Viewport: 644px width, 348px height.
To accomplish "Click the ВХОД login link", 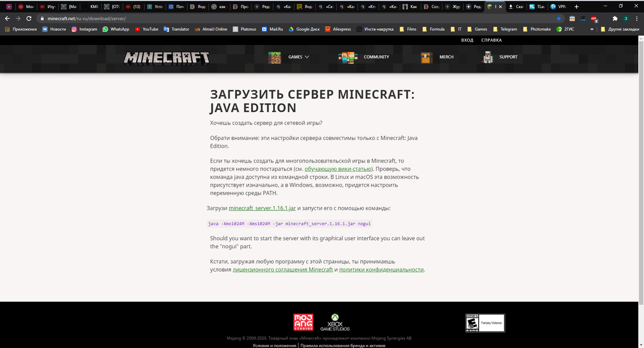I will (467, 40).
